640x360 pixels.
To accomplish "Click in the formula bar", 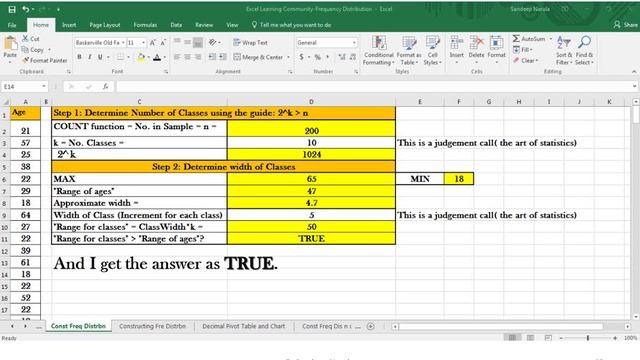I will 373,87.
